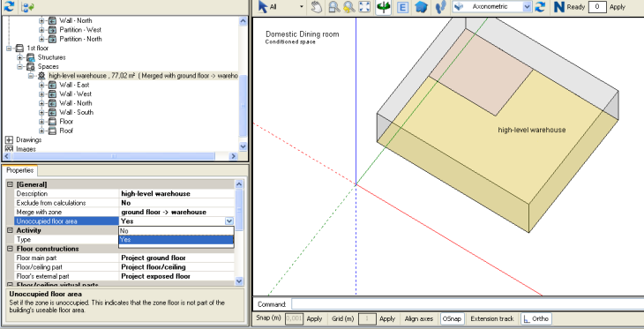
Task: Collapse the Activity property group
Action: point(11,230)
